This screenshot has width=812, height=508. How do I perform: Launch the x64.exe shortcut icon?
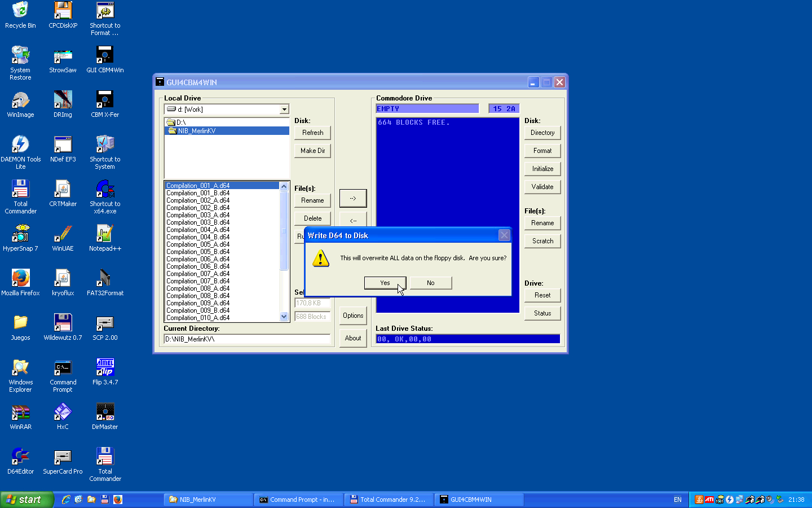click(x=105, y=197)
